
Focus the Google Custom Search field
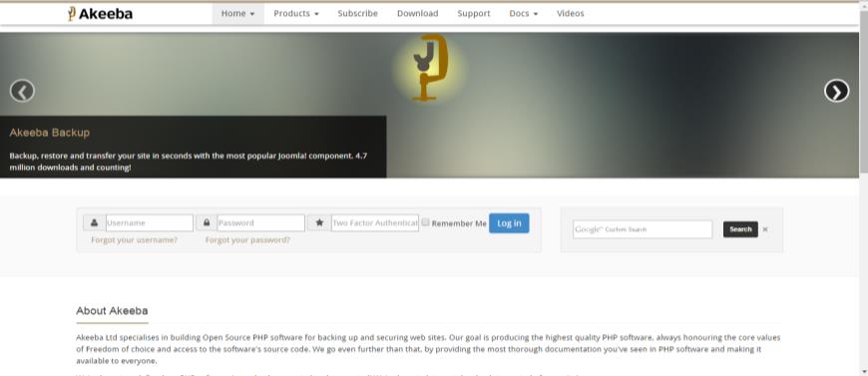pyautogui.click(x=643, y=229)
